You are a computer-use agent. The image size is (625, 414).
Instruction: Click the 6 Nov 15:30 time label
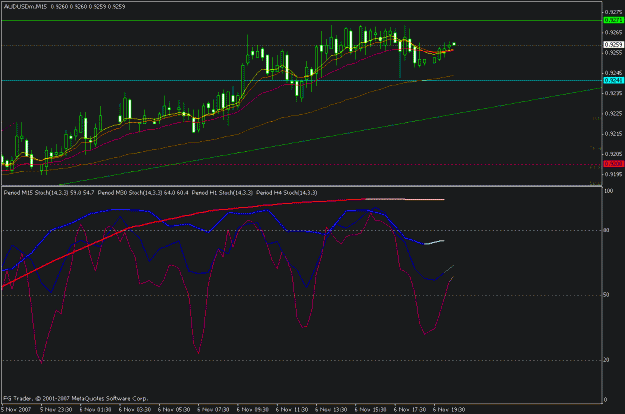coord(370,410)
